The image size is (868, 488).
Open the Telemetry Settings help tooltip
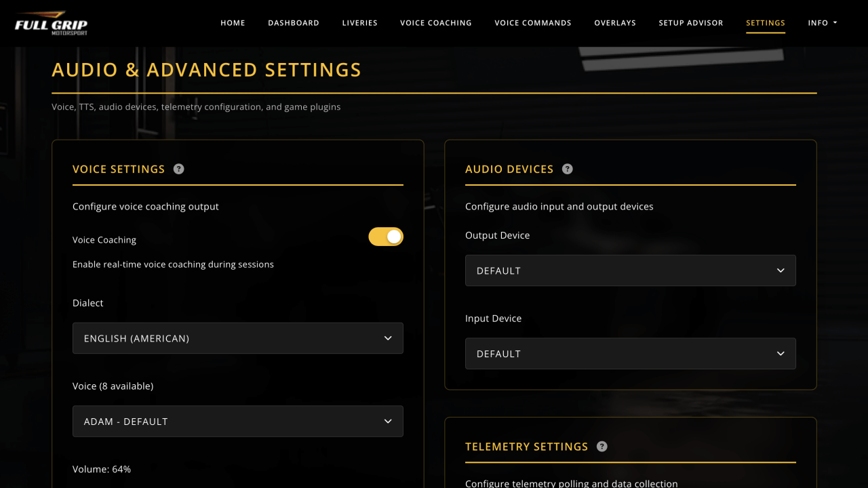pyautogui.click(x=601, y=446)
